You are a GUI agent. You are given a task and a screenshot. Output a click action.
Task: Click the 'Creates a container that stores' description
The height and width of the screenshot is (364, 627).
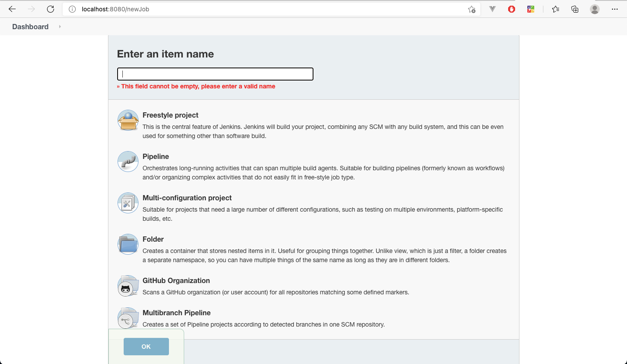[325, 256]
